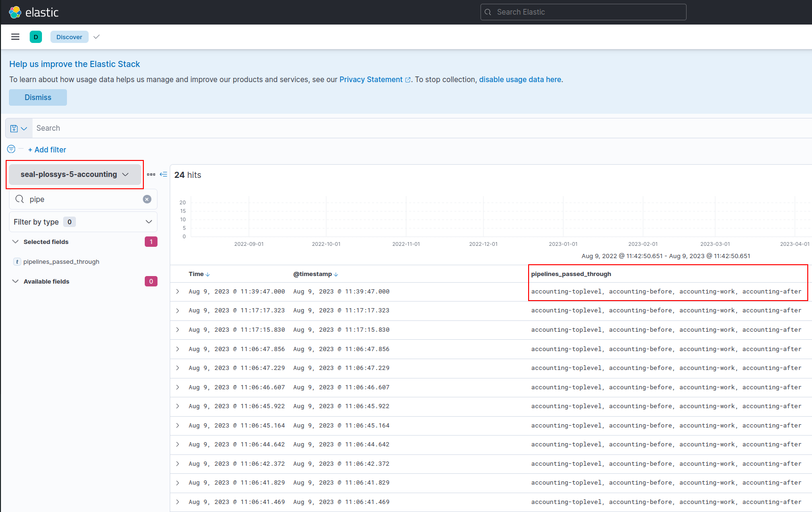Open field options via the ellipsis icon
Image resolution: width=812 pixels, height=512 pixels.
[151, 174]
